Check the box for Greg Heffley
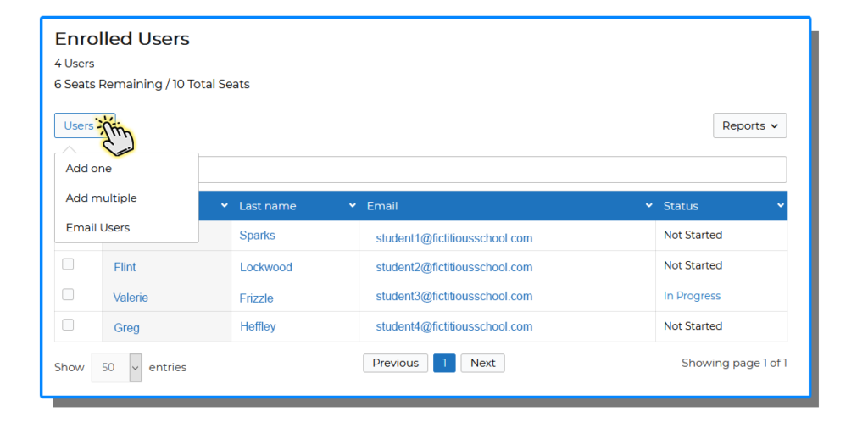 (x=68, y=325)
